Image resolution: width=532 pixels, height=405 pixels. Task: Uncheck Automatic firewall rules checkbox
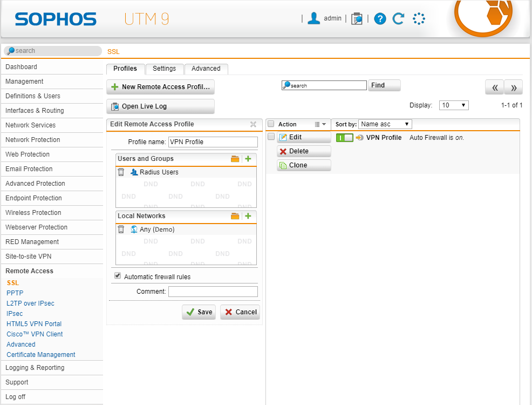click(x=118, y=276)
